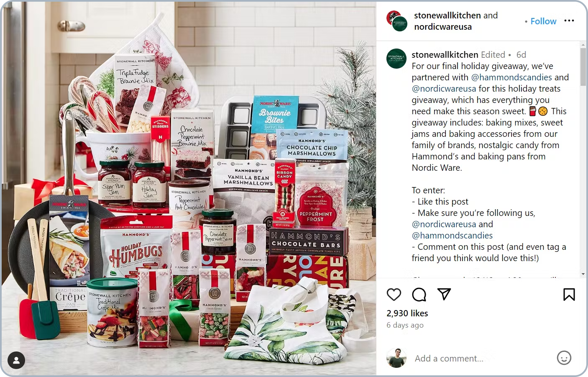588x377 pixels.
Task: Like the post with heart icon
Action: (x=394, y=295)
